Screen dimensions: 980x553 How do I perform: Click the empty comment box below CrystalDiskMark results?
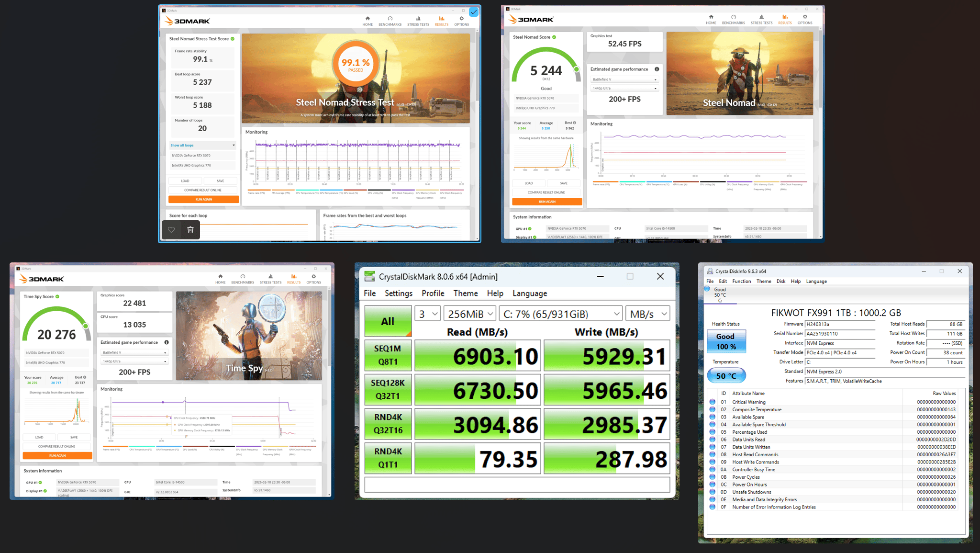click(517, 485)
